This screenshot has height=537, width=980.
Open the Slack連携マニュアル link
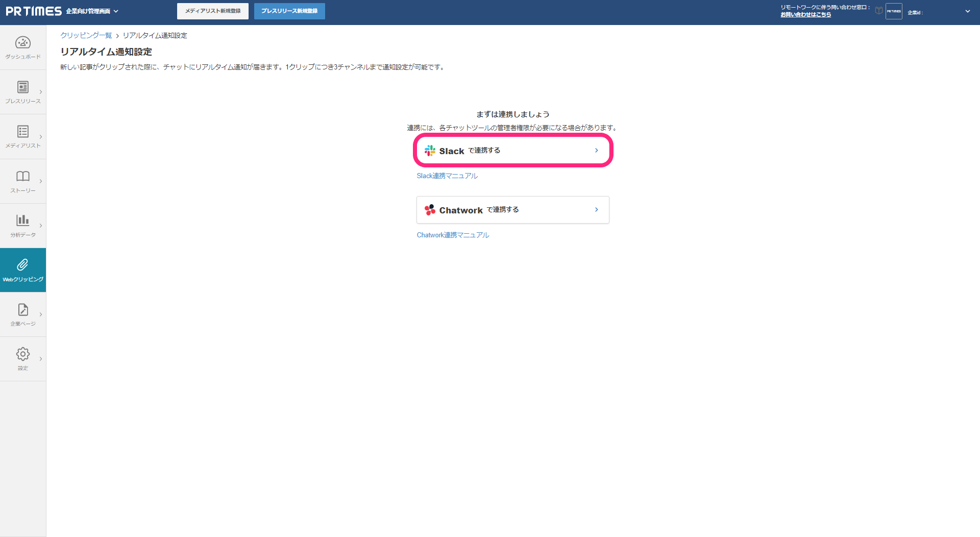pos(447,176)
